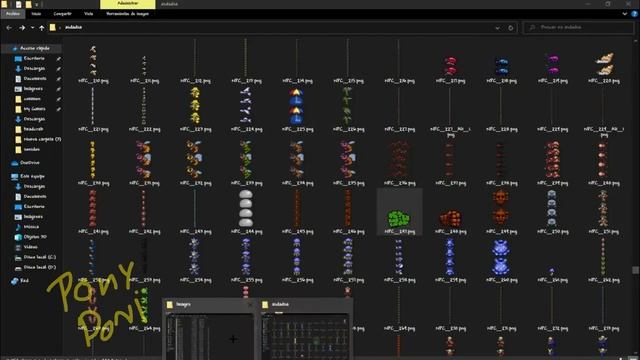
Task: Select OneDrive in the navigation pane
Action: click(30, 162)
